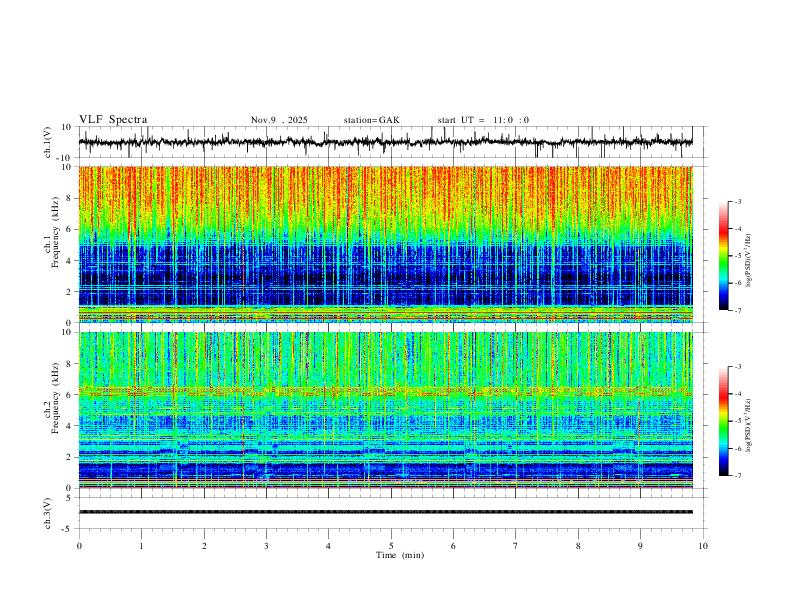This screenshot has height=612, width=792.
Task: Click the "6" kHz tick on ch.2 frequency axis
Action: 70,395
